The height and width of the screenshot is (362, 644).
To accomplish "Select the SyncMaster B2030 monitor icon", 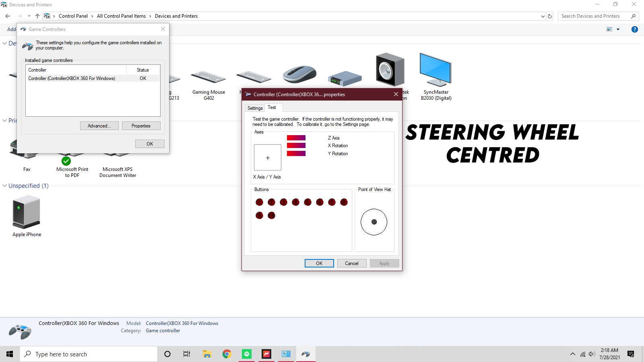I will [436, 70].
